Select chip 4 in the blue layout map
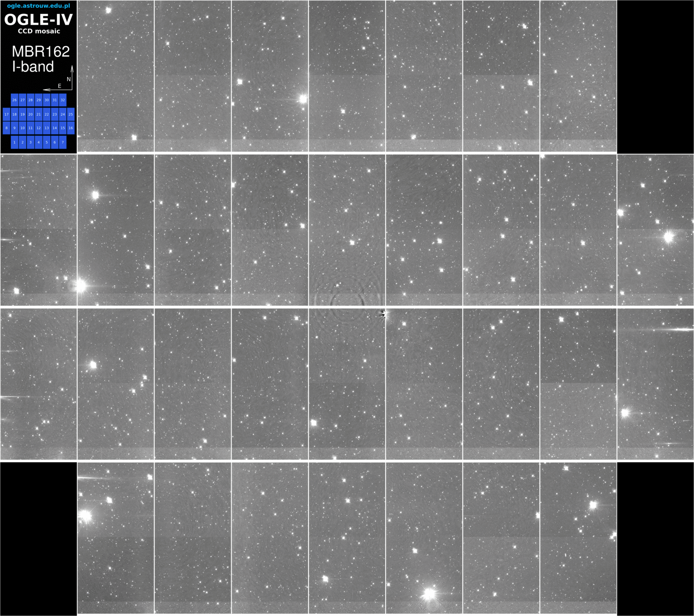 pos(39,142)
